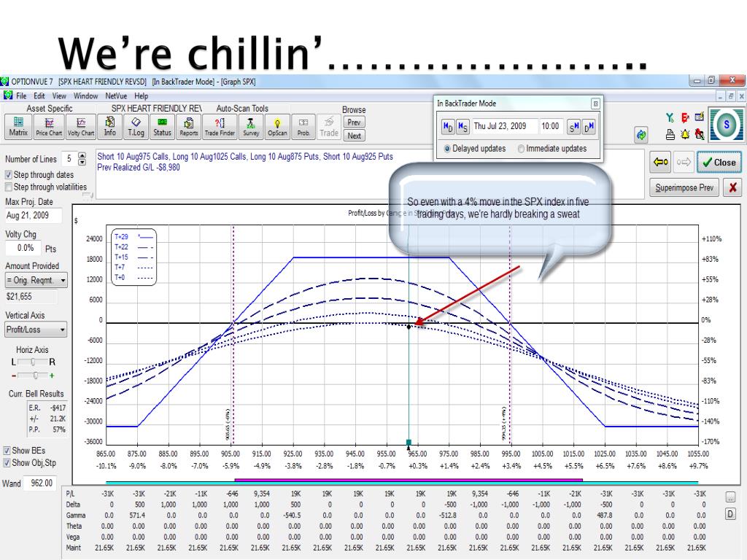Click the Gamma value 571.4
This screenshot has width=747, height=560.
coord(136,516)
